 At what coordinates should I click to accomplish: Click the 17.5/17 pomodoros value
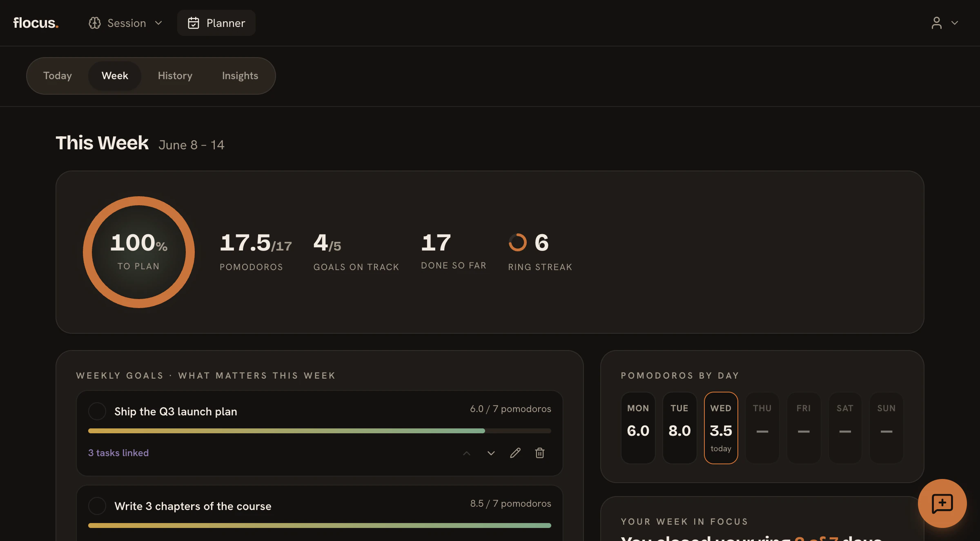[x=256, y=243]
